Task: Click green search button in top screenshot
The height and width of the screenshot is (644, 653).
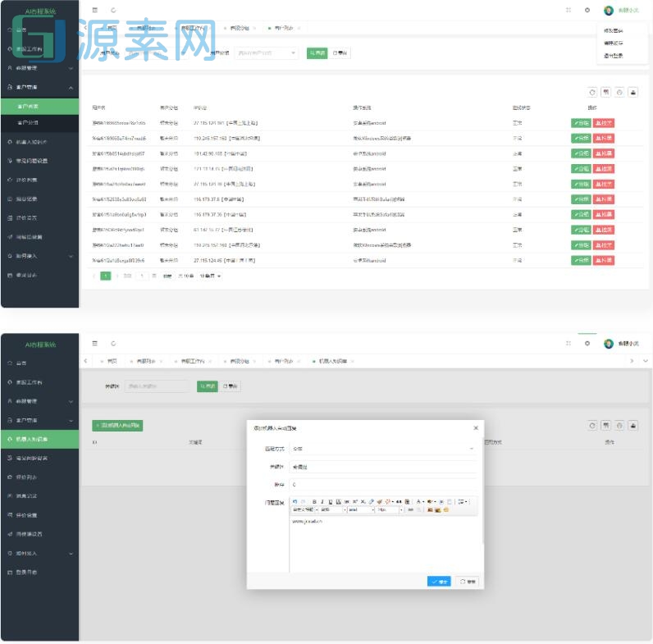Action: tap(317, 53)
